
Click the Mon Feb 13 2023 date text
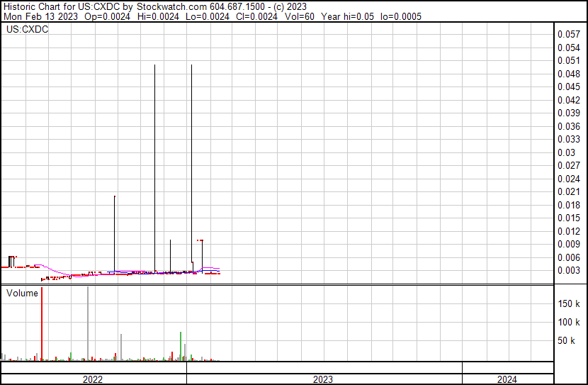(35, 16)
